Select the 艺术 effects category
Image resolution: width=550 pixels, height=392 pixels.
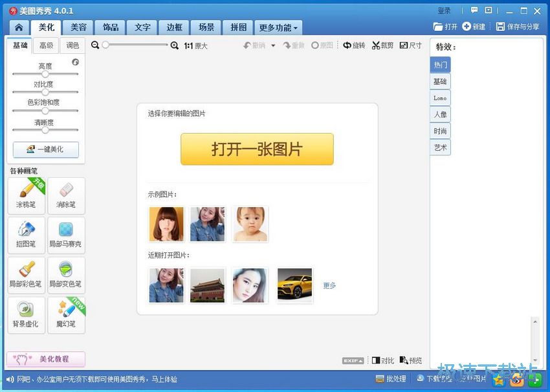440,147
